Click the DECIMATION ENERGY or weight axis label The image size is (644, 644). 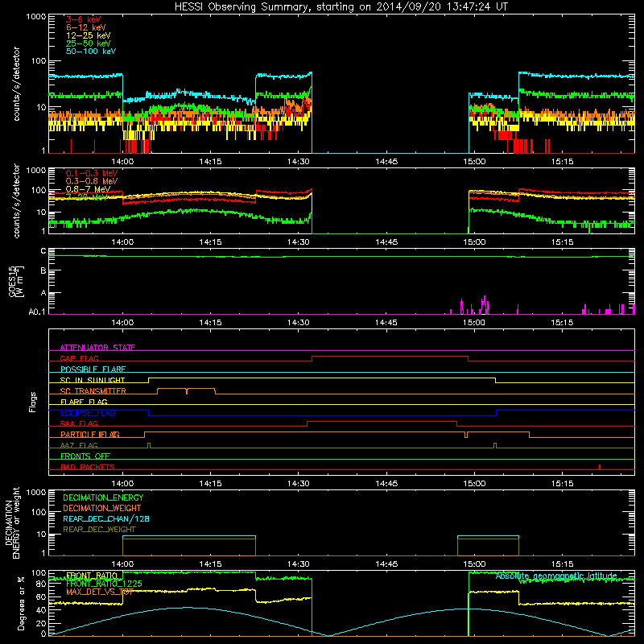click(12, 522)
